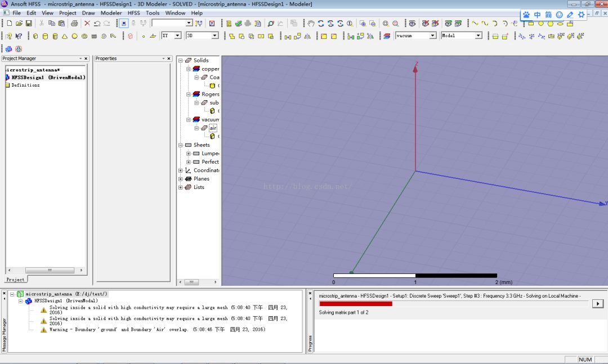This screenshot has width=608, height=364.
Task: Unite objects with the Unite boolean icon
Action: click(x=232, y=36)
